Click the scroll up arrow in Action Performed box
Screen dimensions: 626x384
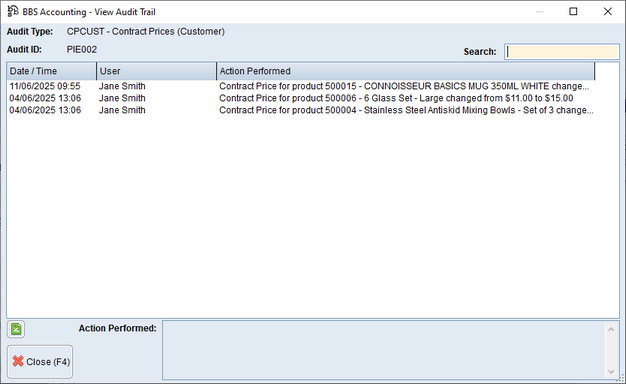pos(611,329)
